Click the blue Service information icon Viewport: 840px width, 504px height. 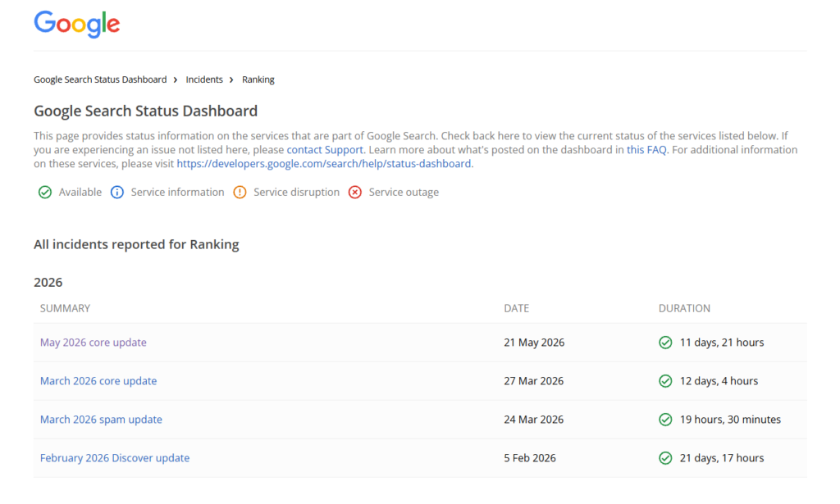click(116, 192)
